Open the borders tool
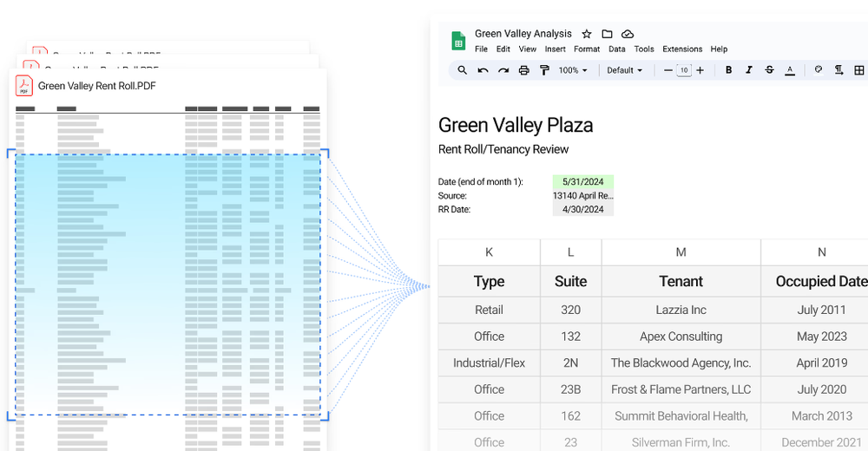Screen dimensions: 868x451 pos(859,70)
